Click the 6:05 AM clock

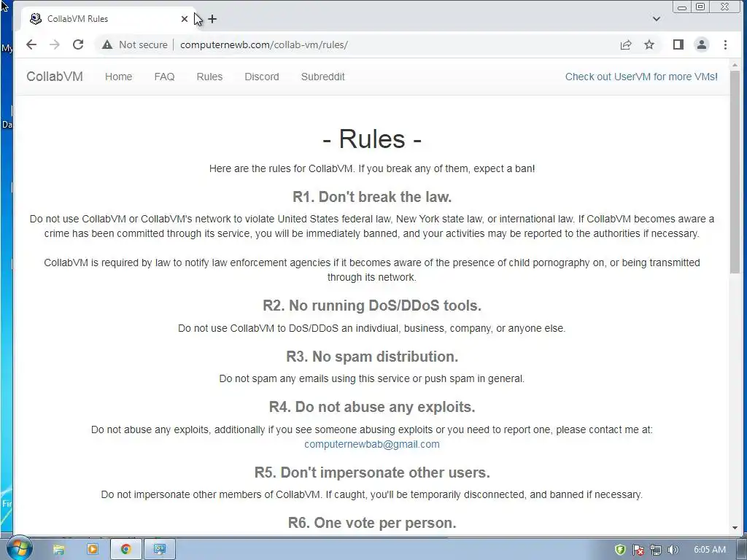click(710, 550)
